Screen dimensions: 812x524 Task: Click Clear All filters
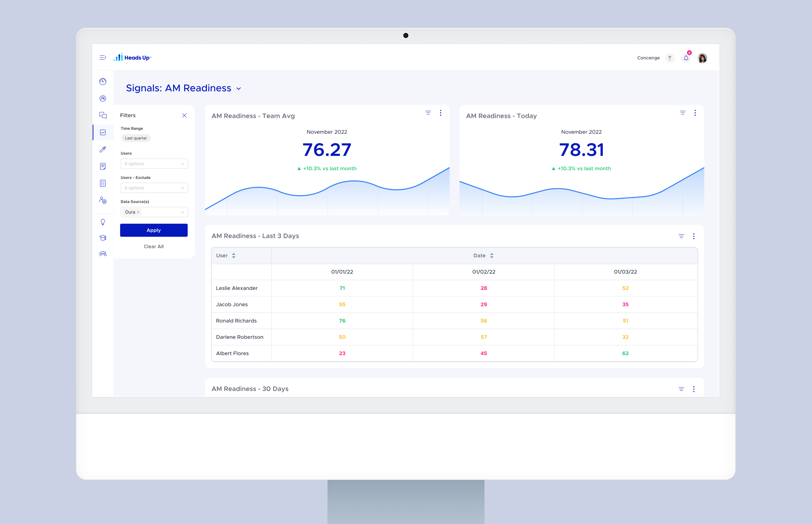click(154, 247)
